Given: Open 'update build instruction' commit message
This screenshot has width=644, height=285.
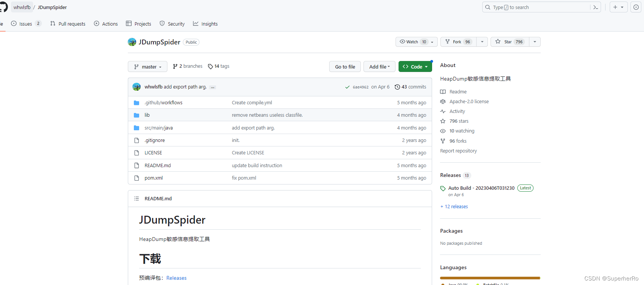Looking at the screenshot, I should (257, 165).
